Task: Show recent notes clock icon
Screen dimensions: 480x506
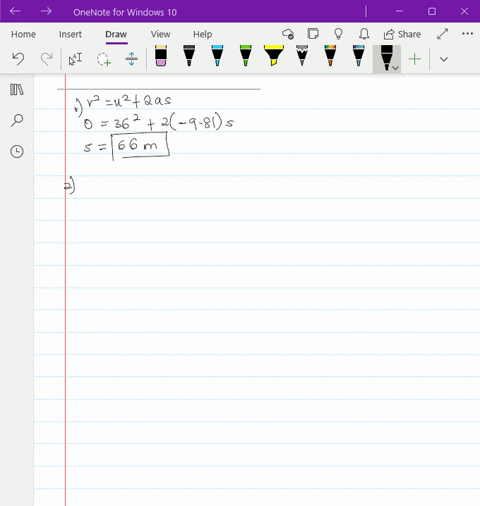Action: pos(17,152)
